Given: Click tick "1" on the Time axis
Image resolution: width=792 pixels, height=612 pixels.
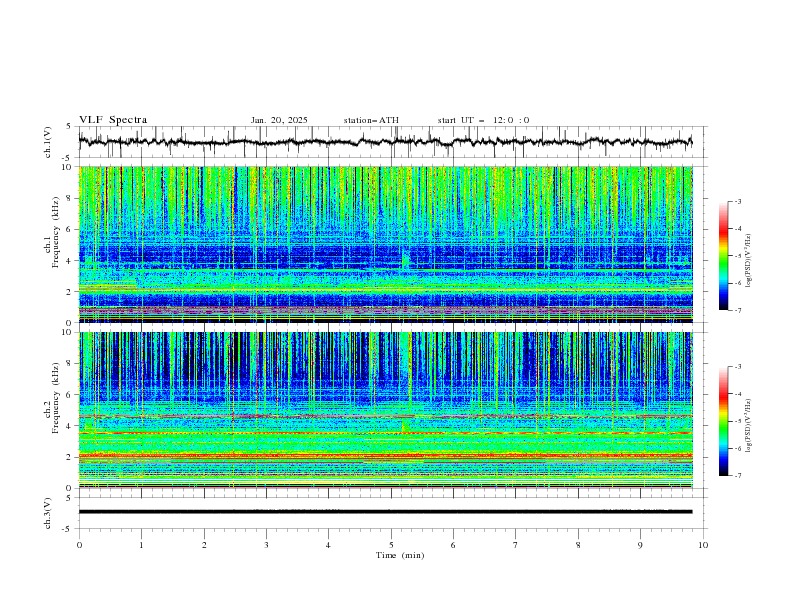Looking at the screenshot, I should (141, 545).
